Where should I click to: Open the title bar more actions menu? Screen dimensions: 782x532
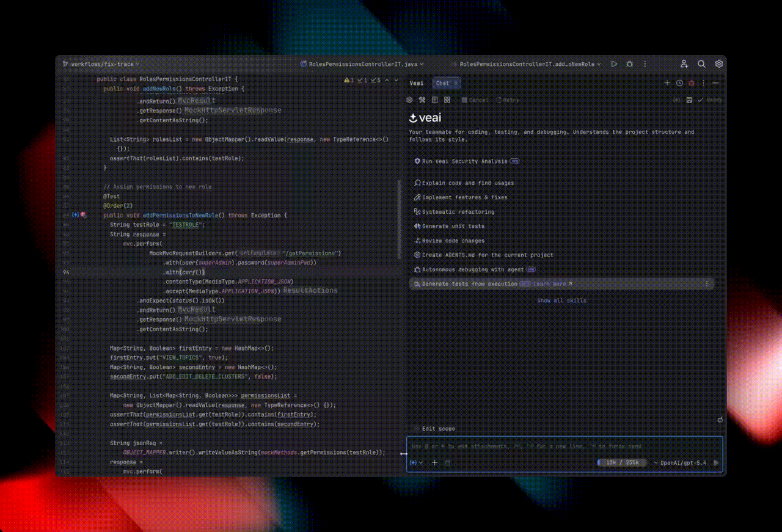(x=645, y=64)
